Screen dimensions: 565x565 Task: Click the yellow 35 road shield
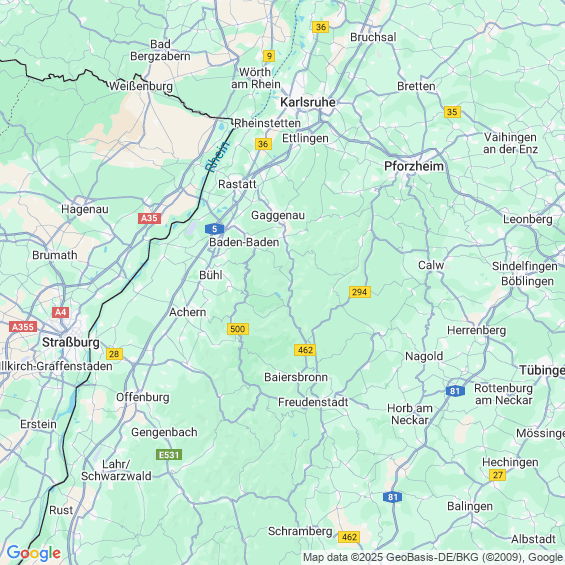tap(452, 112)
